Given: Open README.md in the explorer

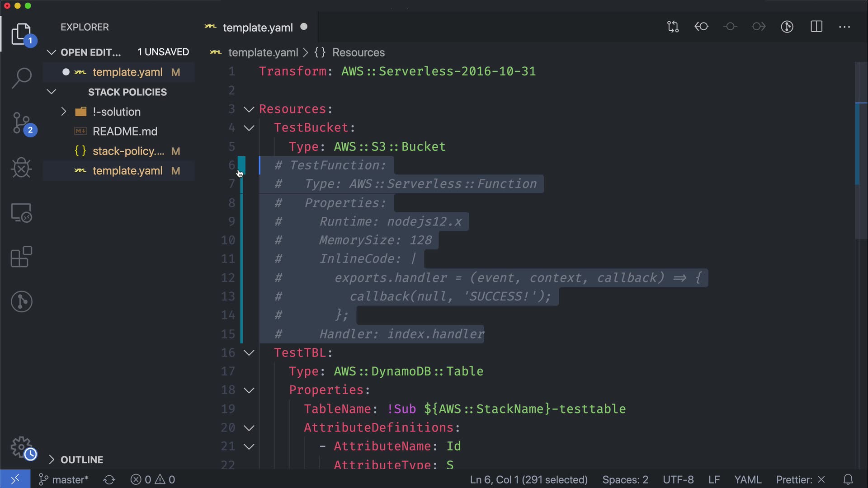Looking at the screenshot, I should pos(125,131).
